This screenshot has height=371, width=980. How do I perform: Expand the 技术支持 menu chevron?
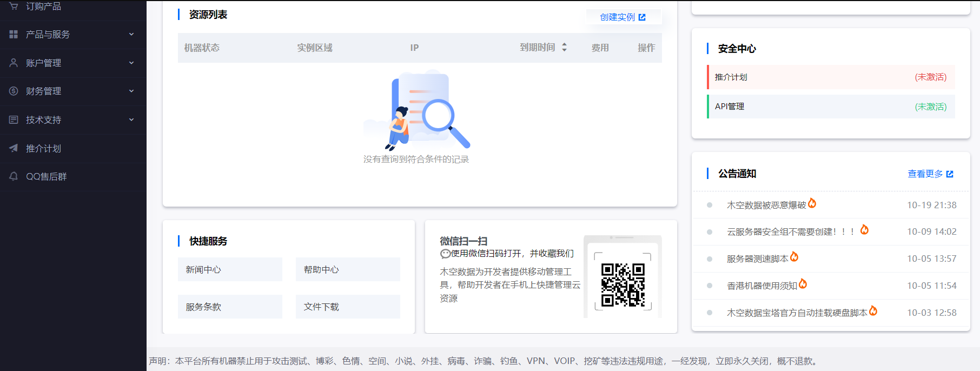coord(131,120)
